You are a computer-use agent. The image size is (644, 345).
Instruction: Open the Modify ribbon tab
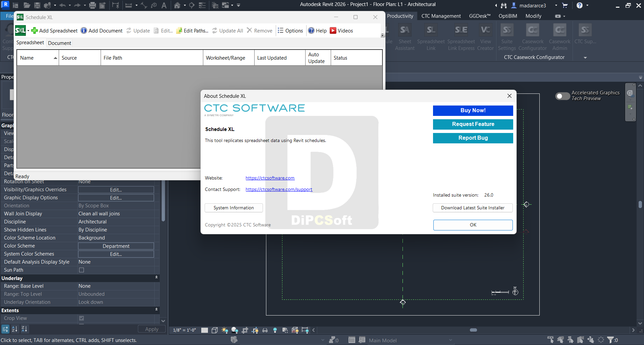coord(533,16)
